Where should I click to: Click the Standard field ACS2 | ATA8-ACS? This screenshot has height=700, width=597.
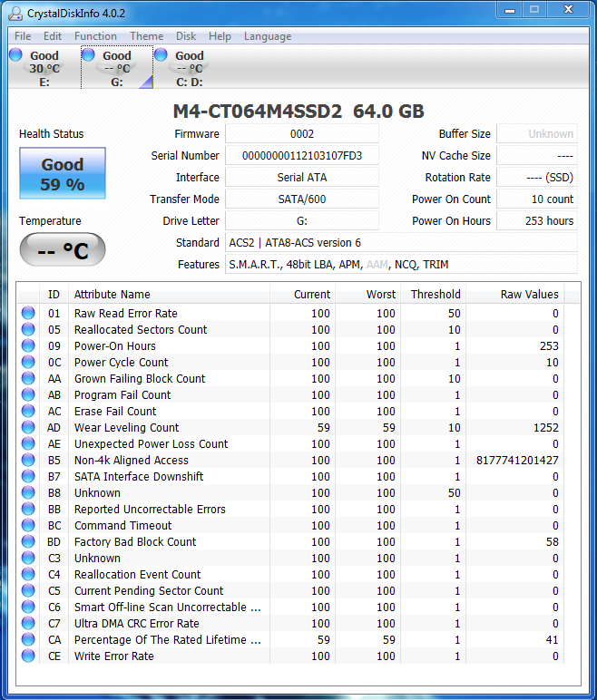pos(401,243)
